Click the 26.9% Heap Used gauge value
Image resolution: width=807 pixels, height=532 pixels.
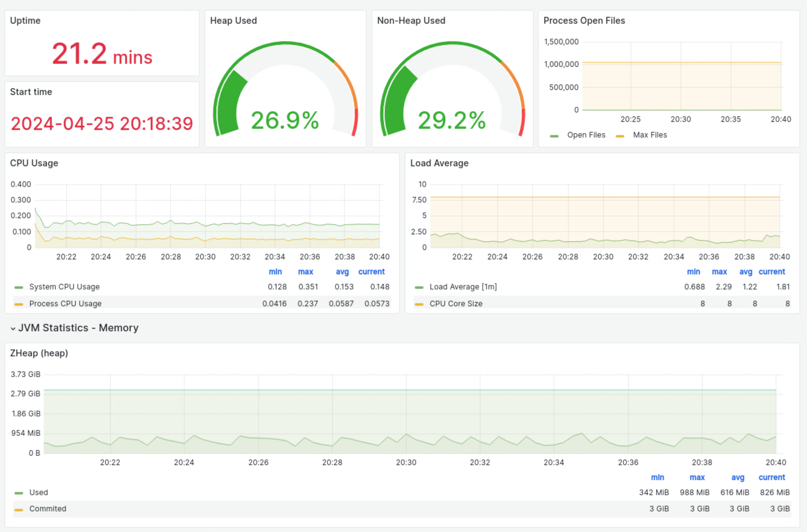click(285, 120)
